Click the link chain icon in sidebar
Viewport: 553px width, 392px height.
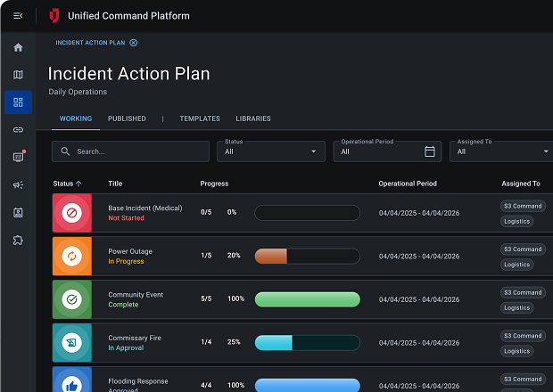(x=18, y=130)
